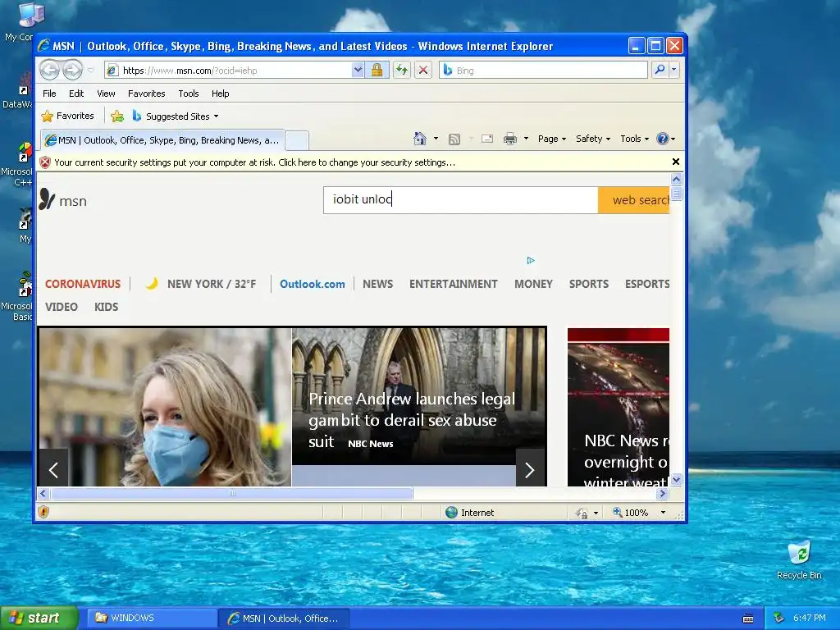The height and width of the screenshot is (630, 840).
Task: Dismiss the security information bar
Action: coord(676,162)
